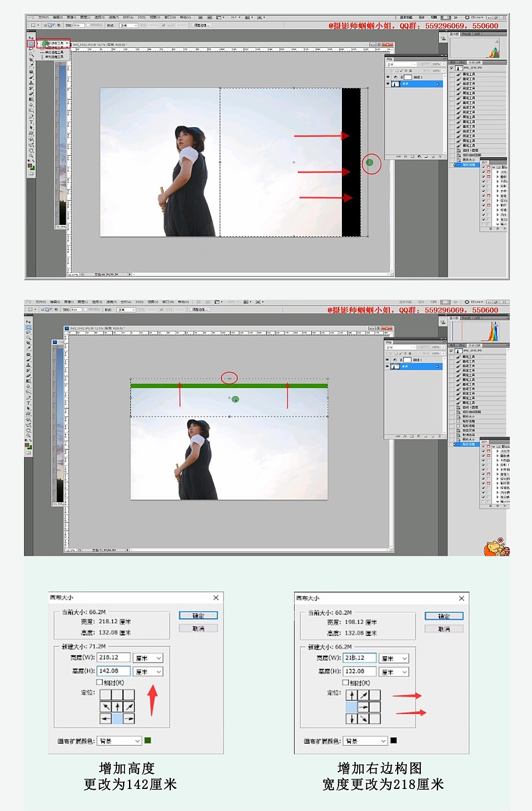Select right-arrow anchor cell in green-swatch dialog
Viewport: 532px width, 811px height.
click(x=129, y=719)
